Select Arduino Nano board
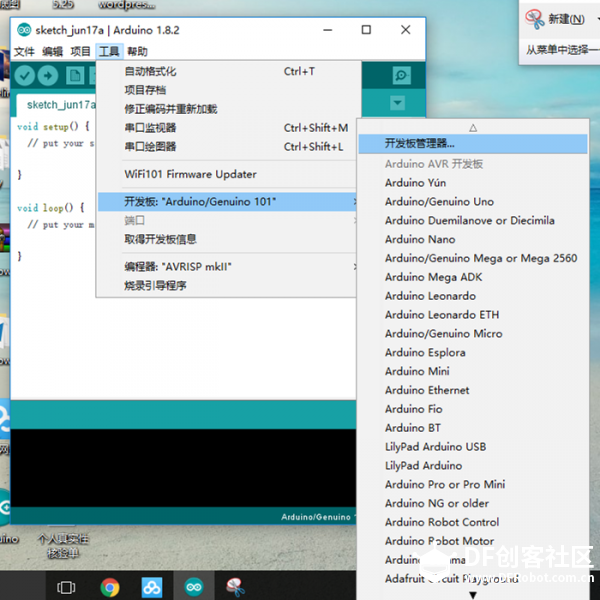 (473, 240)
